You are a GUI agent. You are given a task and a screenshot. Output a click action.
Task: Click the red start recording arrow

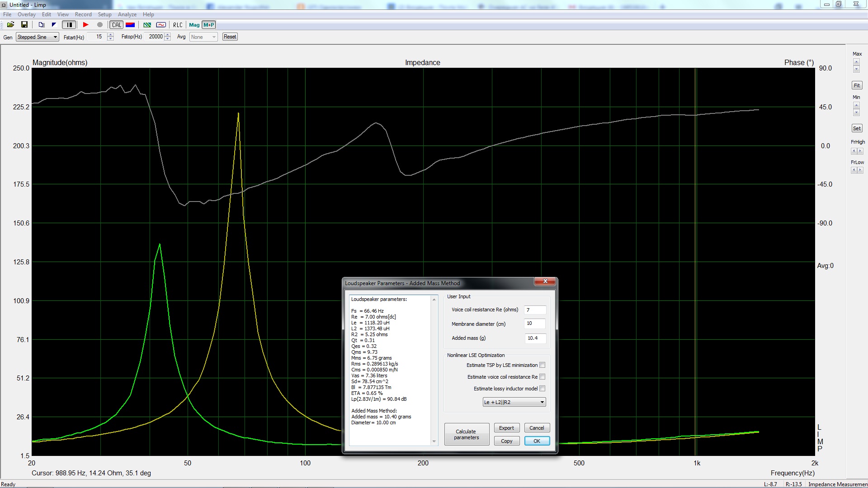coord(85,25)
